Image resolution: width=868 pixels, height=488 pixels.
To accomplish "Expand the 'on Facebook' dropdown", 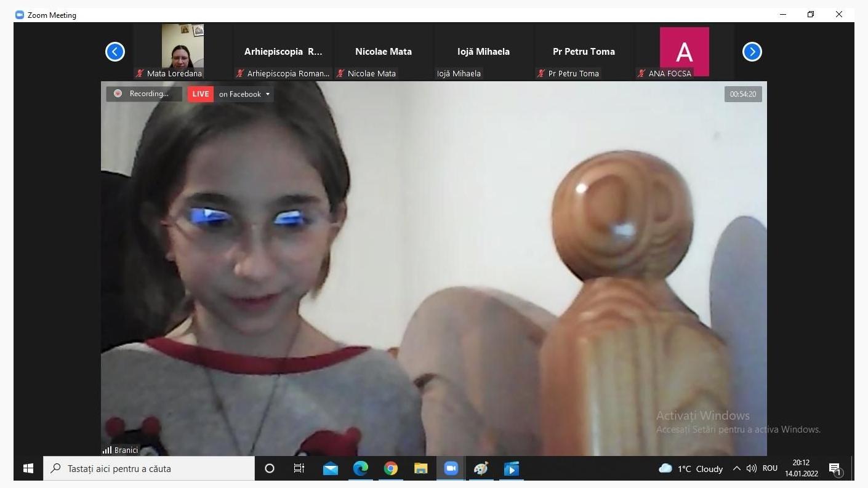I will [244, 94].
